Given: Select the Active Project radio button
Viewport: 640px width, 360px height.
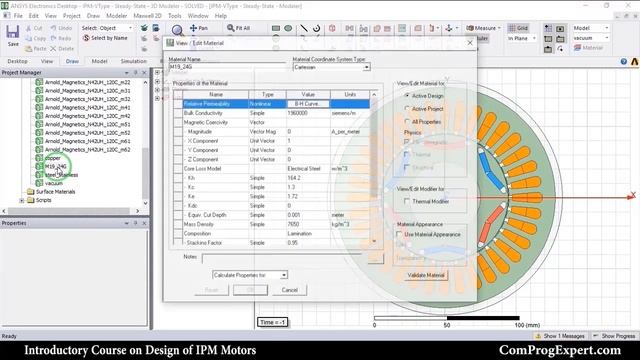Looking at the screenshot, I should 407,109.
